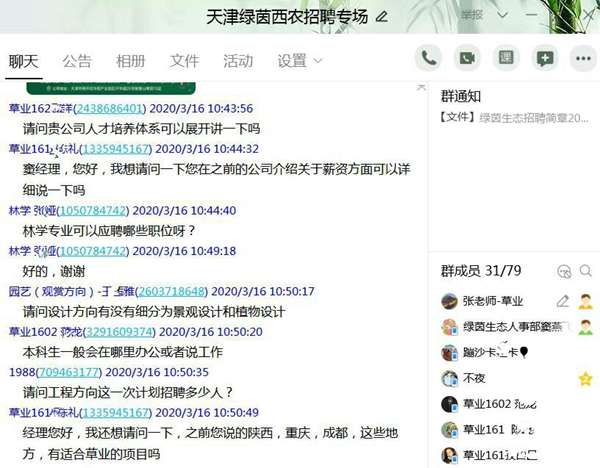Collapse chat using the top arrow

421,87
